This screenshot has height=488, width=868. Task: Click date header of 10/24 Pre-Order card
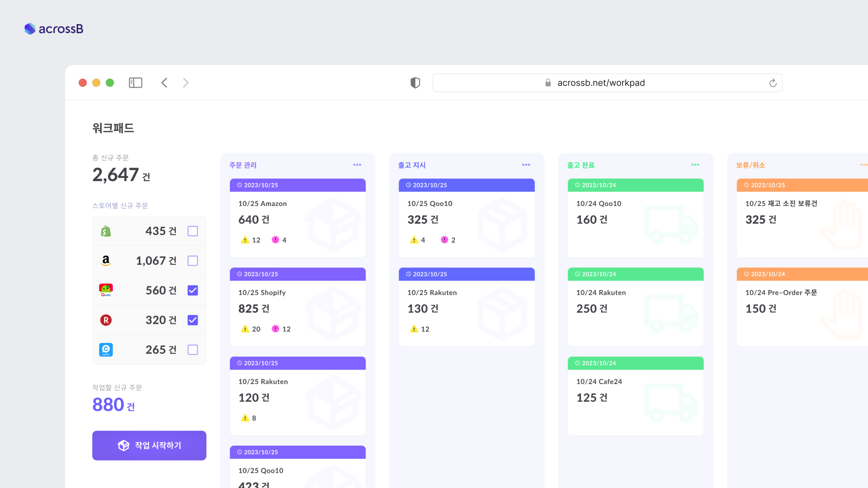[802, 274]
